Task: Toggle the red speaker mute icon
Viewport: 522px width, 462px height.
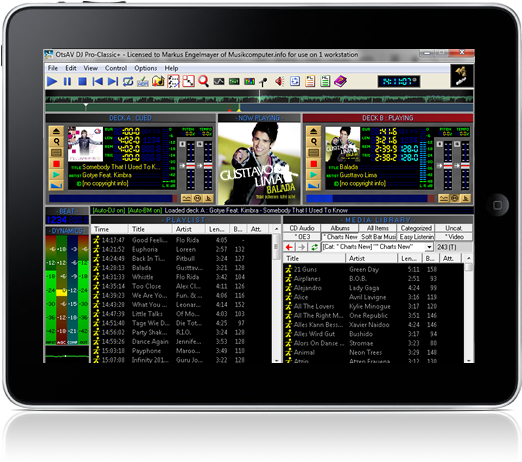Action: [x=279, y=81]
